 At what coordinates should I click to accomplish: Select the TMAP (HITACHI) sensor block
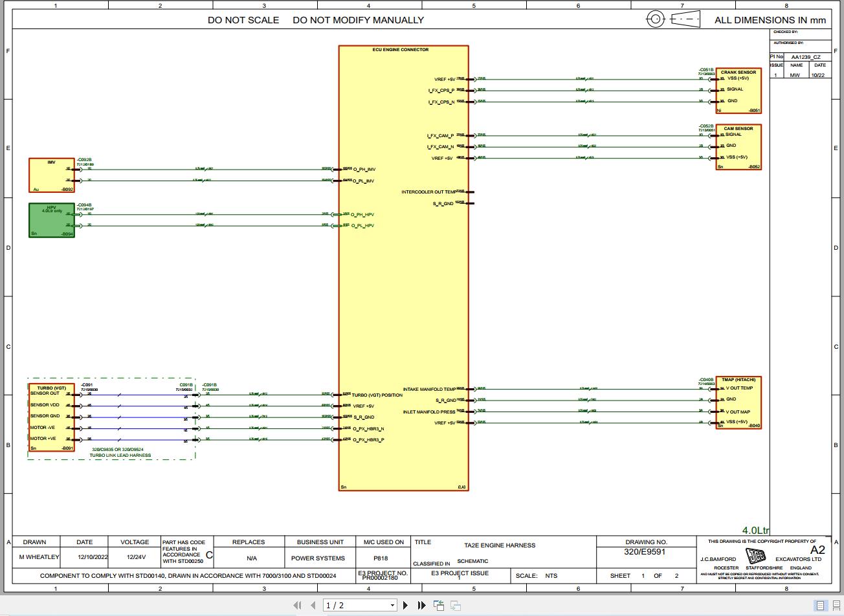coord(738,402)
